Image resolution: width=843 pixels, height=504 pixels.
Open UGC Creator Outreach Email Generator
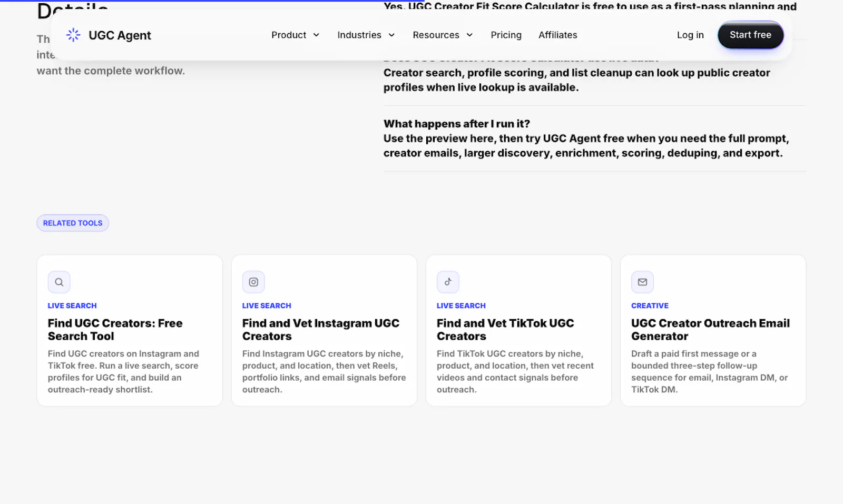pos(710,330)
